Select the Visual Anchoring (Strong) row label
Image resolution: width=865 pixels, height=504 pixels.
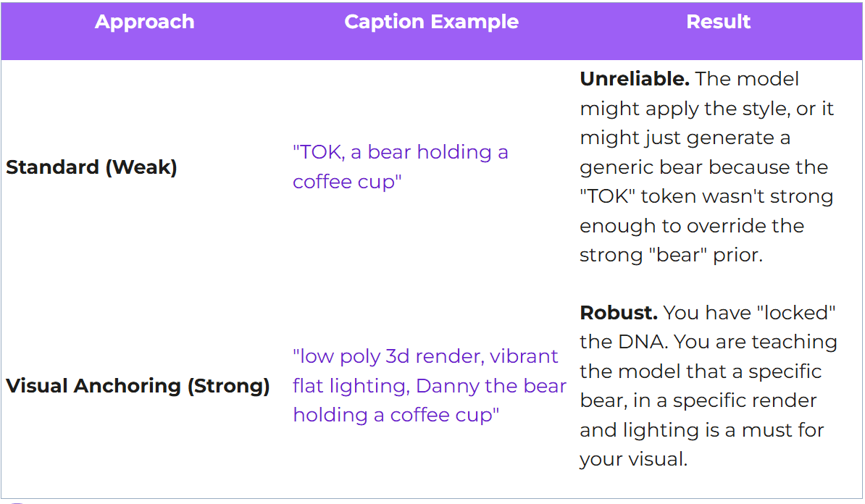[138, 385]
